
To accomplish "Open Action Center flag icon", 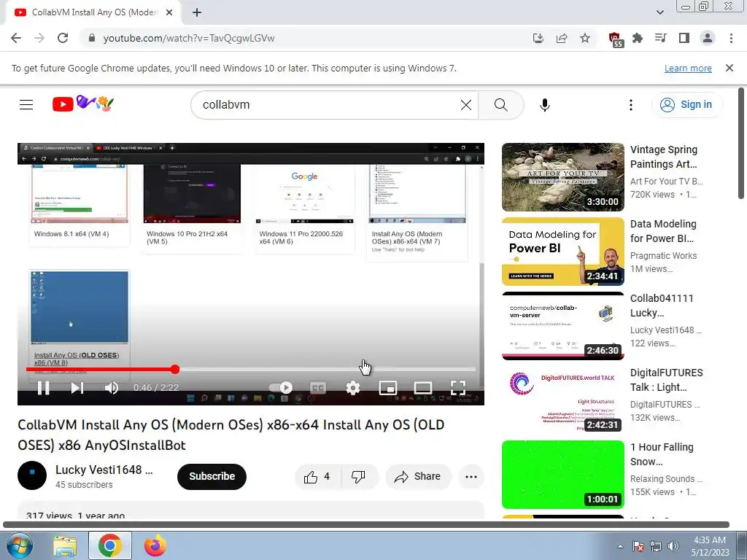I will pyautogui.click(x=638, y=546).
